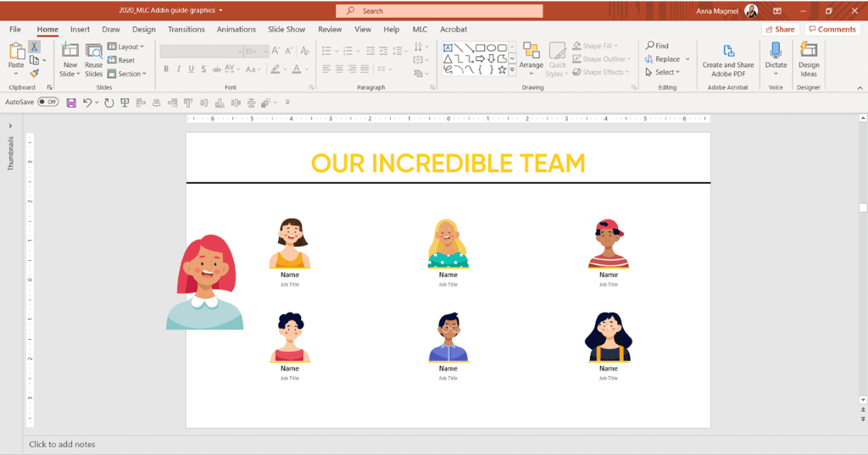
Task: Open the Slide Show tab
Action: coord(287,30)
